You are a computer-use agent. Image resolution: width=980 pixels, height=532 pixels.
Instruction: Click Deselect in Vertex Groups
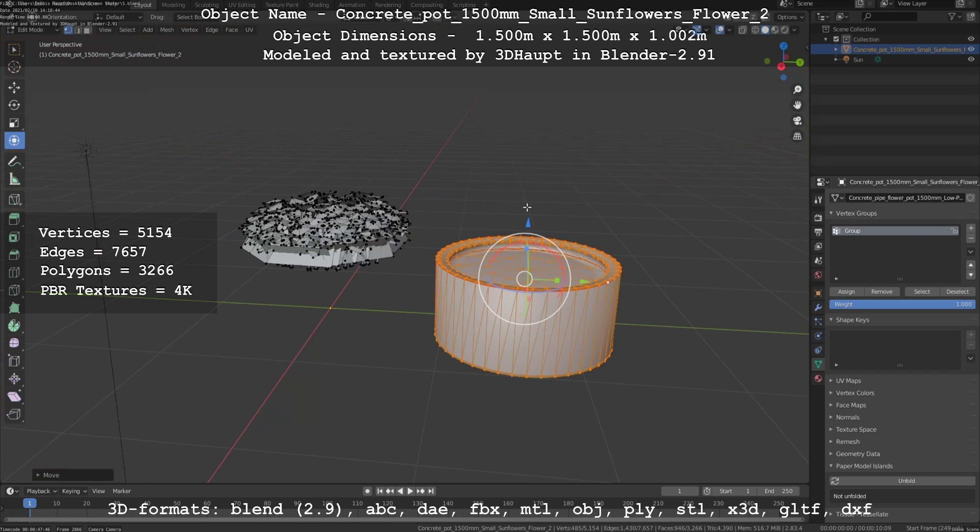click(957, 292)
